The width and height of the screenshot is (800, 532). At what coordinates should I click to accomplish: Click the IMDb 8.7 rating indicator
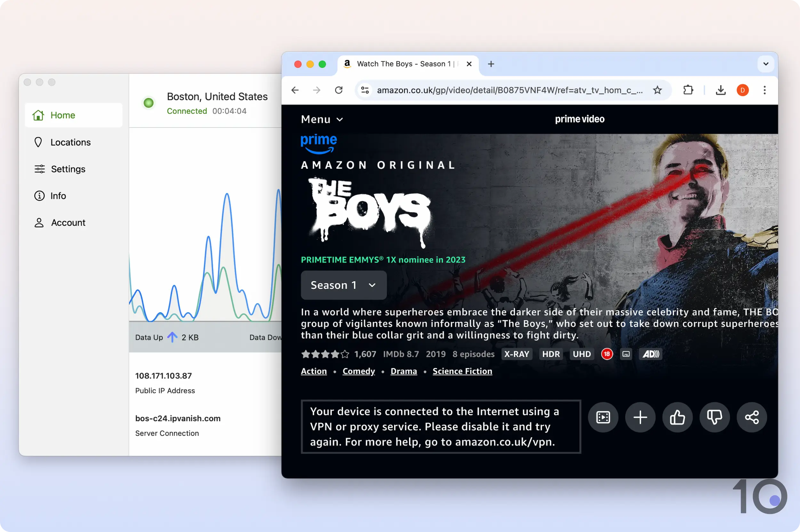(401, 354)
